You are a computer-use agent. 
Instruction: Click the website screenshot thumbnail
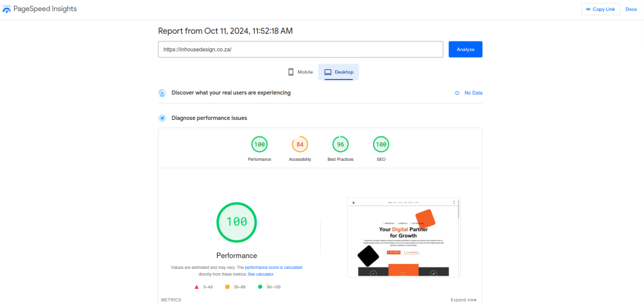tap(403, 237)
